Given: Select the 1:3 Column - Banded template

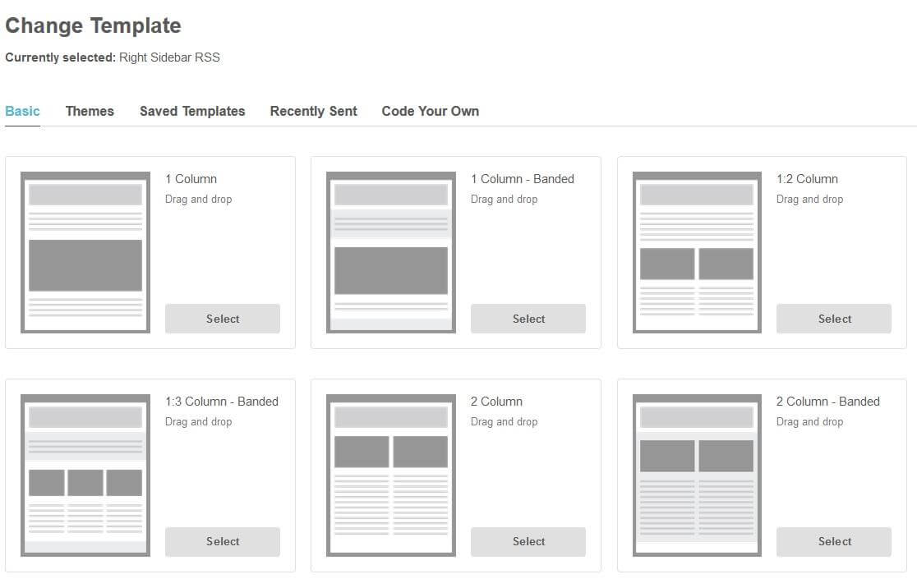Looking at the screenshot, I should point(222,542).
